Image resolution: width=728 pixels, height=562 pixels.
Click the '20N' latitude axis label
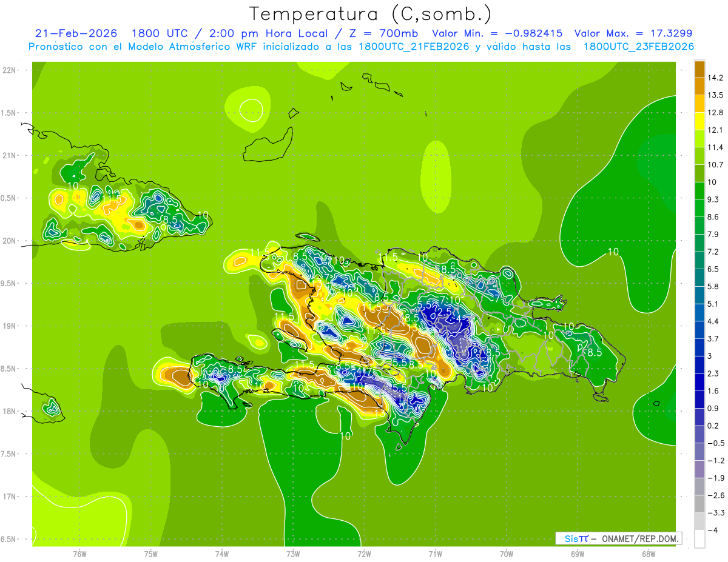(10, 241)
